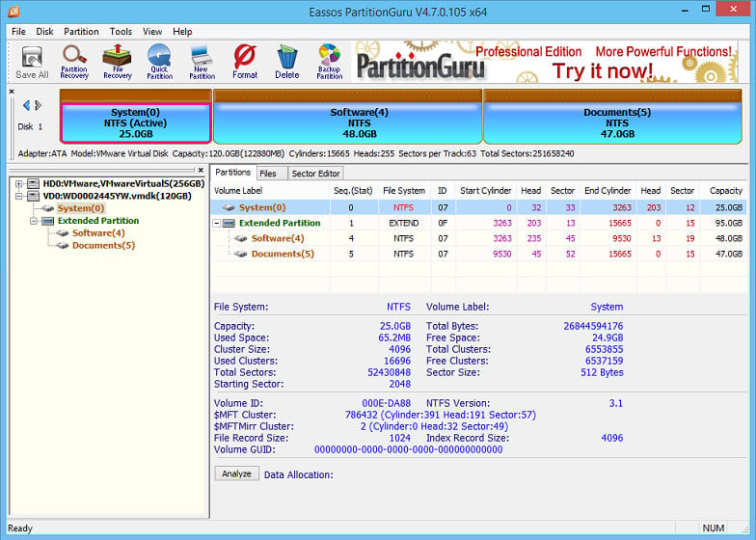Click the ID column header
The width and height of the screenshot is (756, 540).
coord(443,191)
